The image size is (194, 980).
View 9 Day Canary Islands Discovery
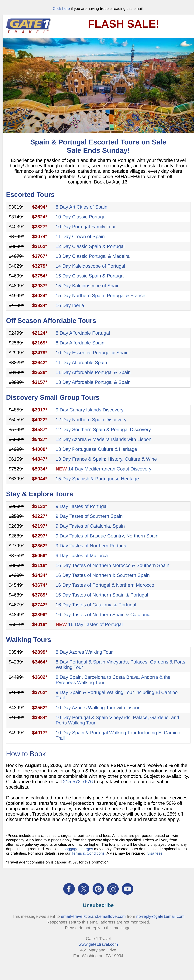tap(90, 410)
